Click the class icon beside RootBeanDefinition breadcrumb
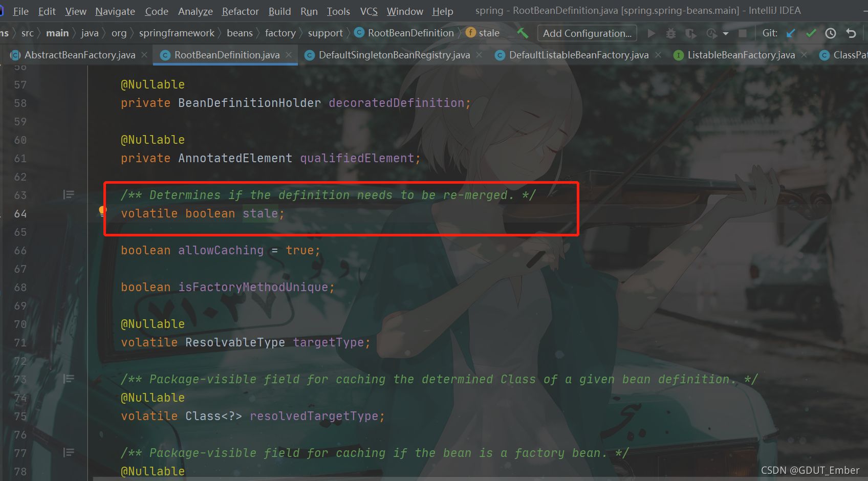 (x=359, y=33)
